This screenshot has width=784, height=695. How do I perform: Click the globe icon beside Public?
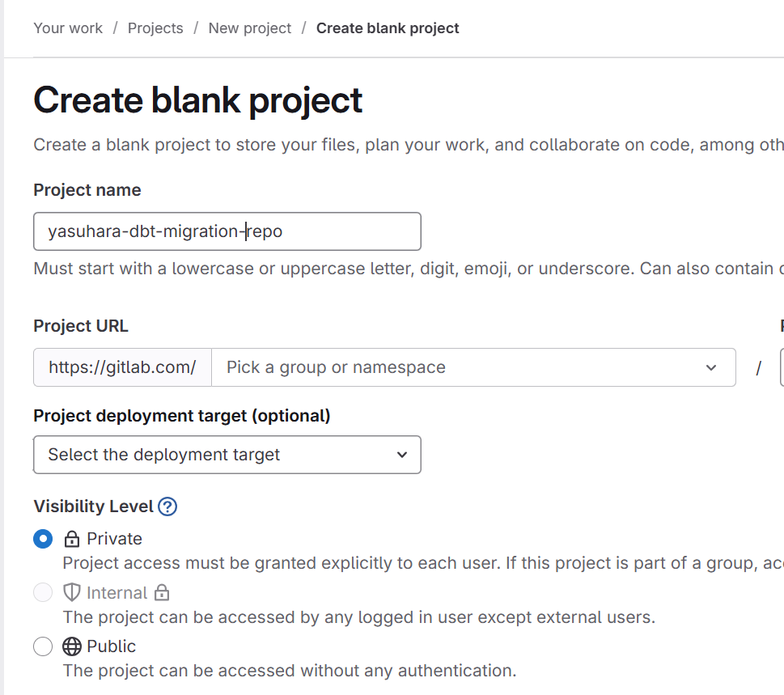click(x=72, y=646)
